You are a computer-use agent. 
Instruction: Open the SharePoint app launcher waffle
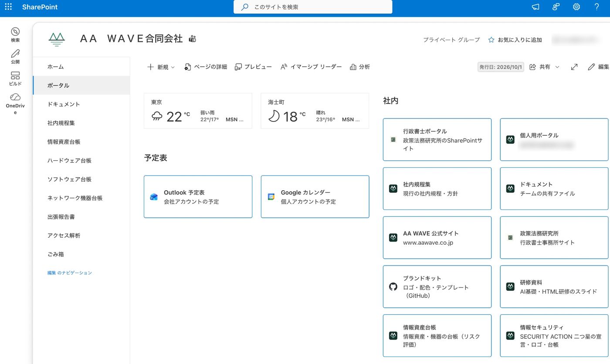click(8, 7)
